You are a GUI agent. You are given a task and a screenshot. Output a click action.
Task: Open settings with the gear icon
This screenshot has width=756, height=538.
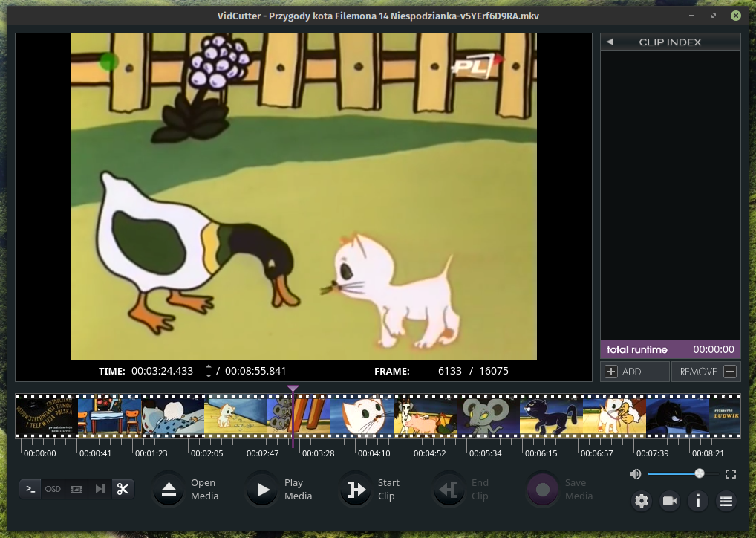(x=641, y=501)
